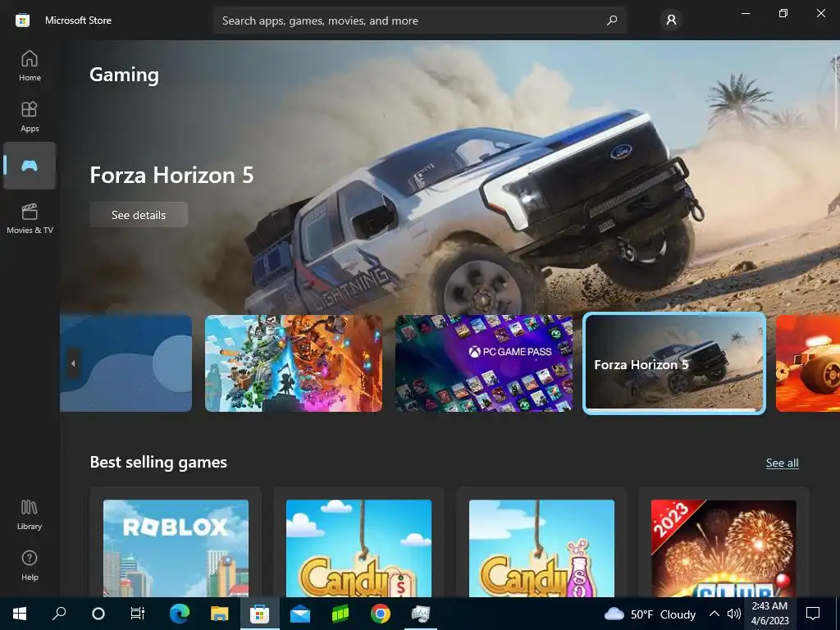
Task: Open the notification center icon
Action: click(x=813, y=614)
